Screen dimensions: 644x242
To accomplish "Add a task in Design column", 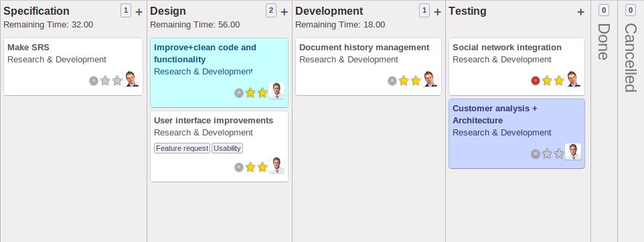I will point(285,12).
